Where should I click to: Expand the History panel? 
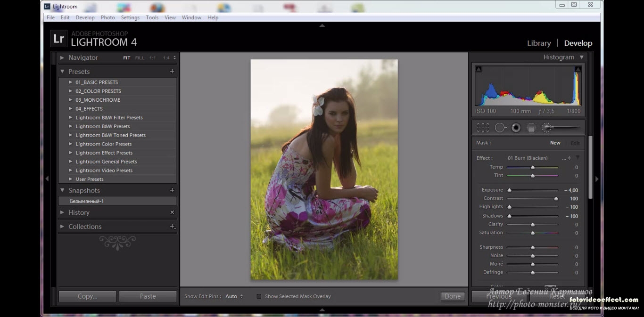click(x=62, y=212)
